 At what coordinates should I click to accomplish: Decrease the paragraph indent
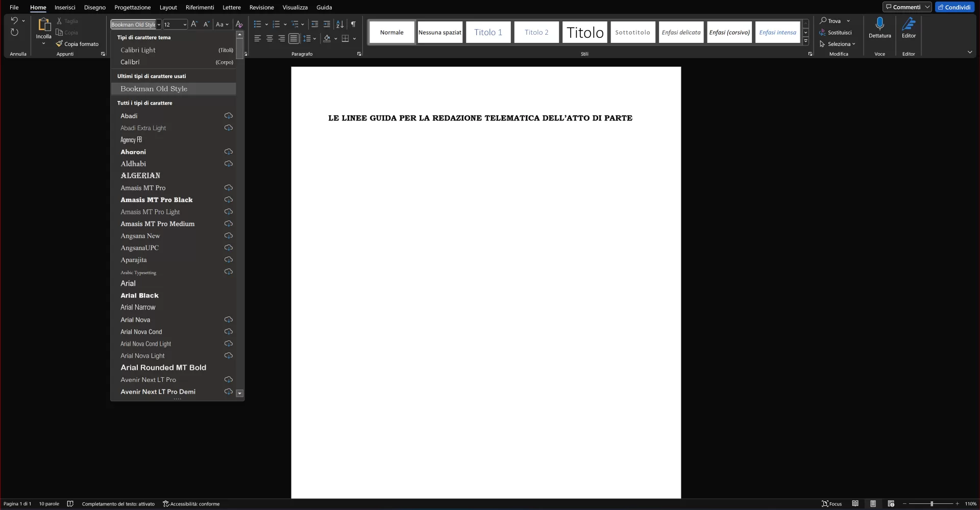(x=314, y=24)
